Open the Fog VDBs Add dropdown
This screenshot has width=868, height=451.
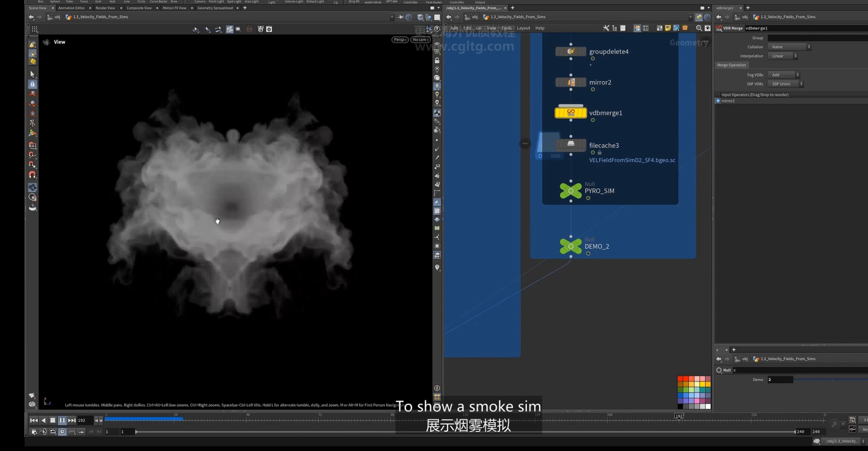tap(784, 75)
